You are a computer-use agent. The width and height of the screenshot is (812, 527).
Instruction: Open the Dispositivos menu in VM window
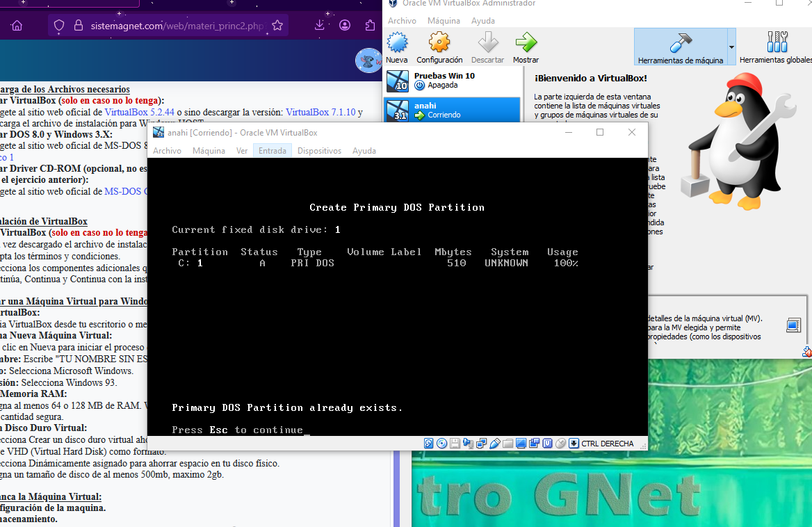coord(319,151)
